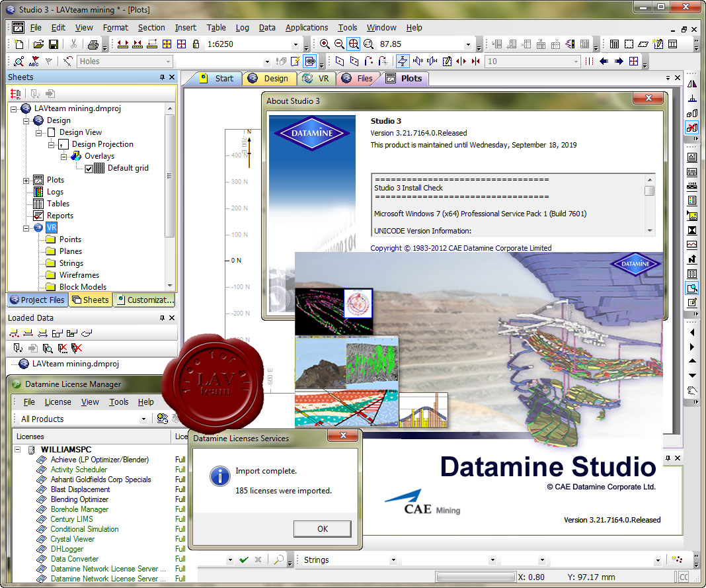Click the install check text scrollbar
The image size is (706, 588).
click(x=649, y=190)
